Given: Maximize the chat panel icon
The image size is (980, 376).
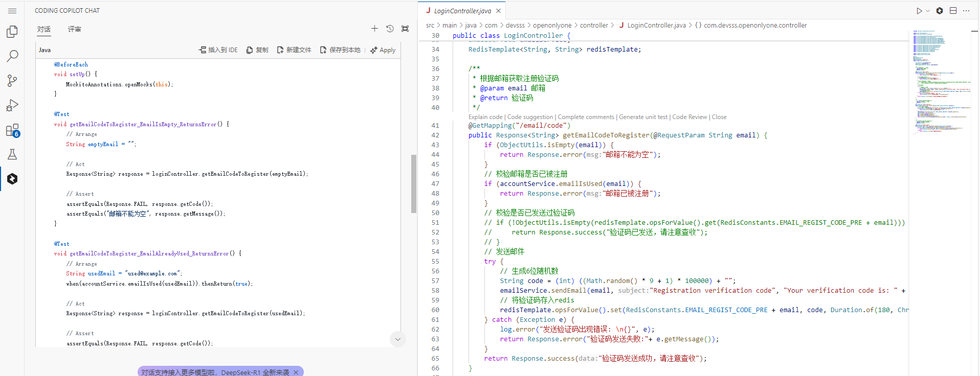Looking at the screenshot, I should [405, 29].
